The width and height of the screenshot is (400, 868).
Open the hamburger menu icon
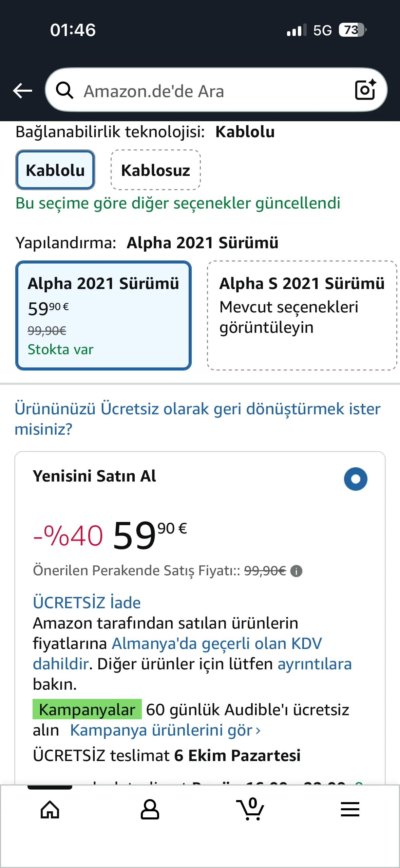[350, 809]
